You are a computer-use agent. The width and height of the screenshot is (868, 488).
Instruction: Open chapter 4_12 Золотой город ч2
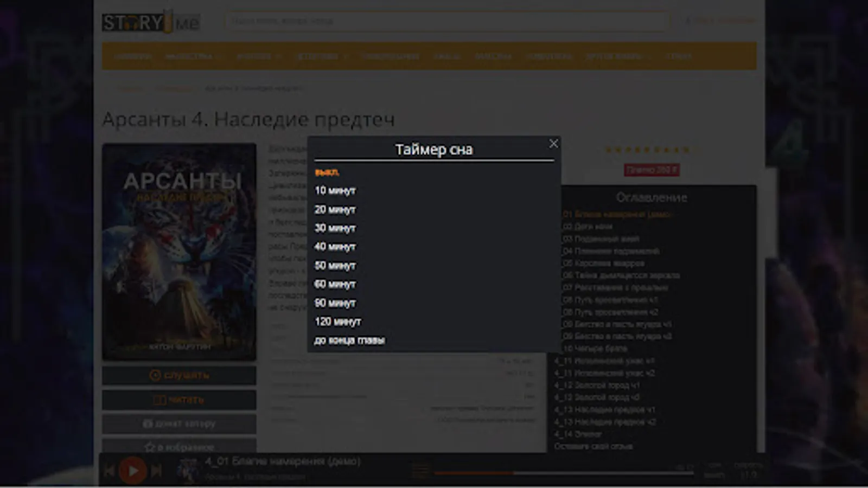pos(597,397)
